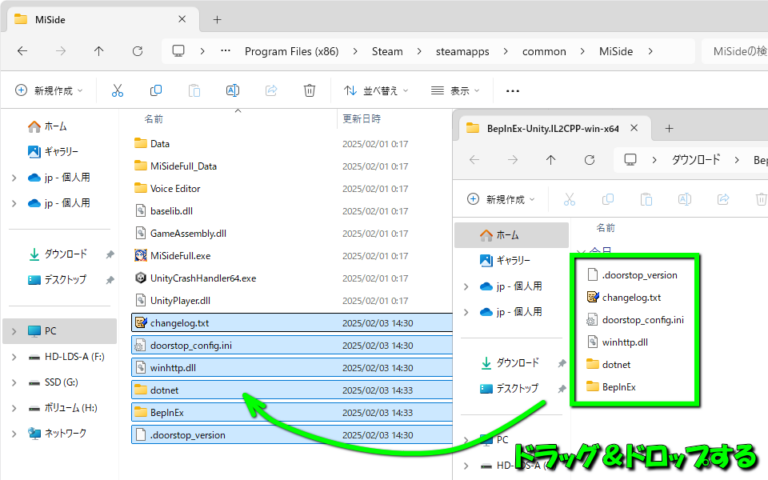Expand the PC tree node in left sidebar
The image size is (768, 480).
point(13,331)
